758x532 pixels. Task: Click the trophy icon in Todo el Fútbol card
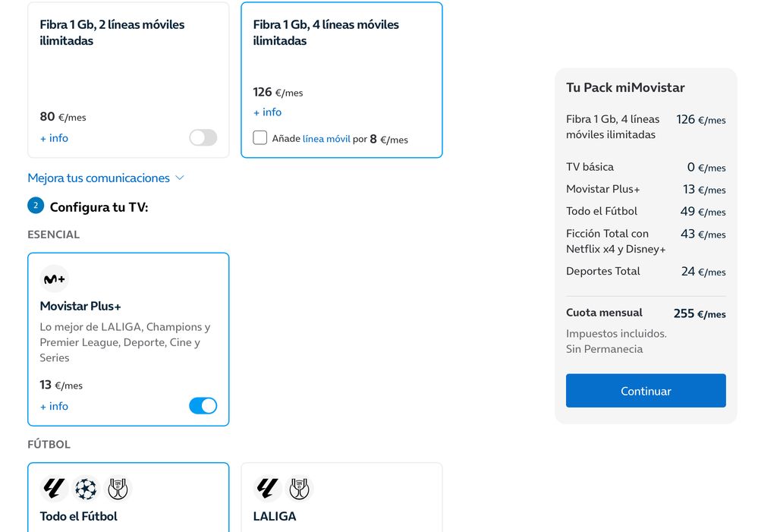point(118,488)
